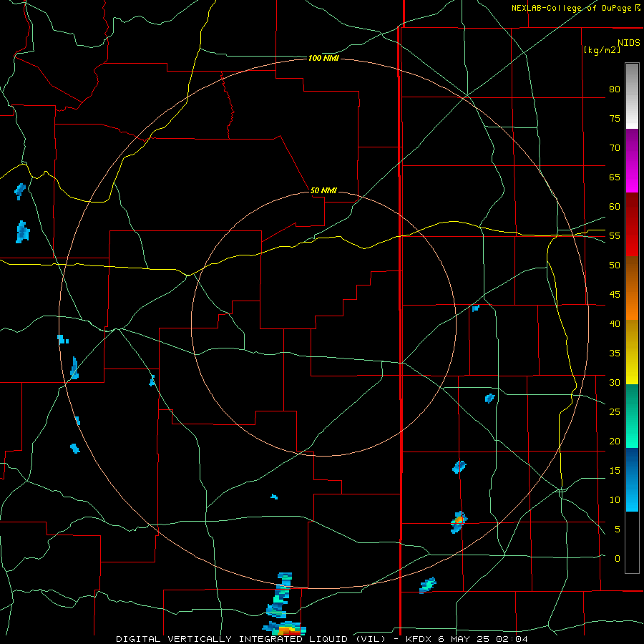Click the 80 value on the VIL scale
Screen dimensions: 644x644
(x=615, y=89)
